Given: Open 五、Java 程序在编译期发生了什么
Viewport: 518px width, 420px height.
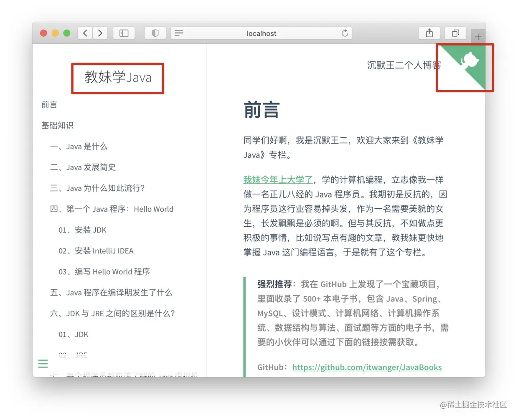Looking at the screenshot, I should tap(111, 292).
